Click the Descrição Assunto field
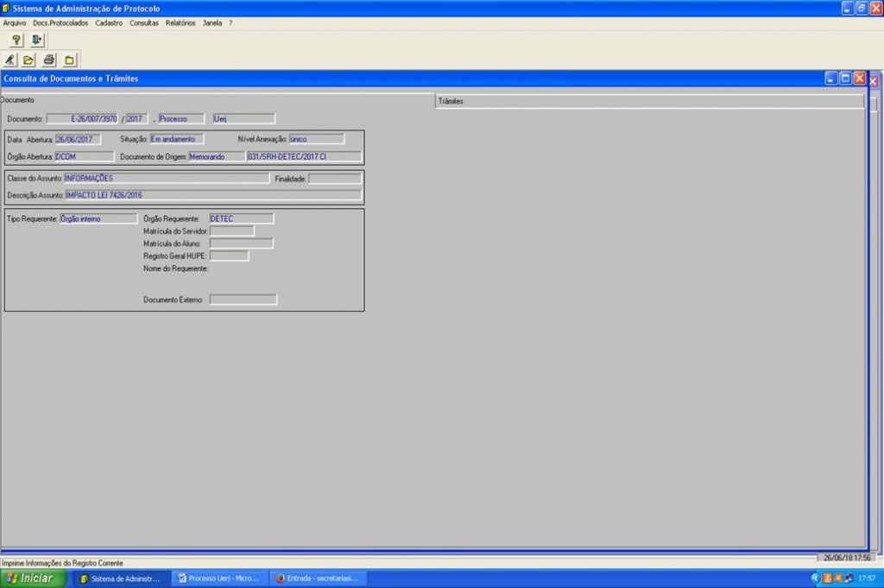The image size is (884, 588). (212, 195)
